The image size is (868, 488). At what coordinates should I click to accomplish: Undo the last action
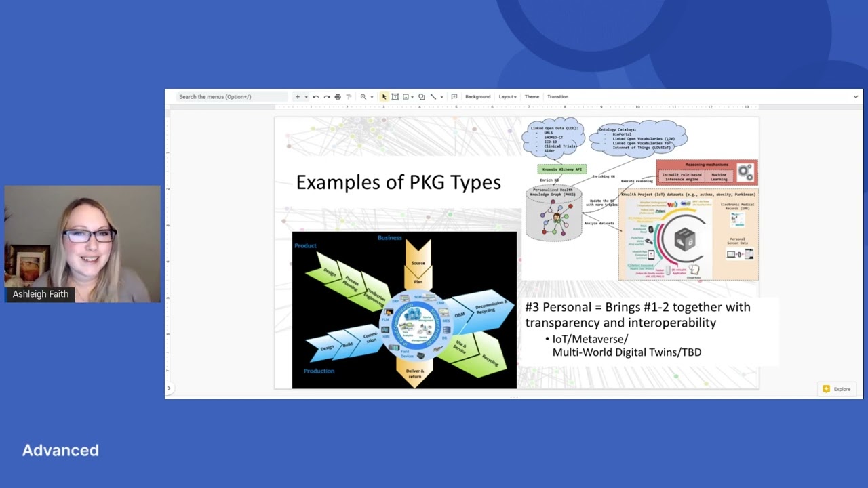pos(316,97)
